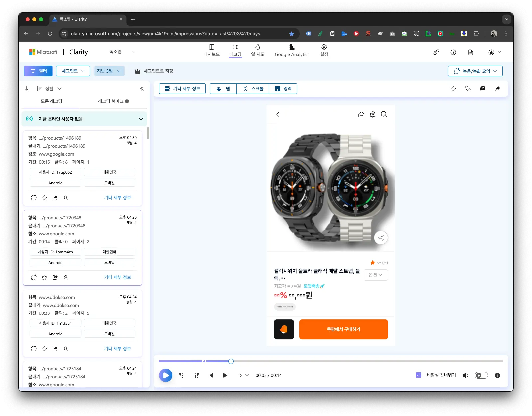This screenshot has height=416, width=532.
Task: Go to 대시보드 in top navigation
Action: coord(212,50)
